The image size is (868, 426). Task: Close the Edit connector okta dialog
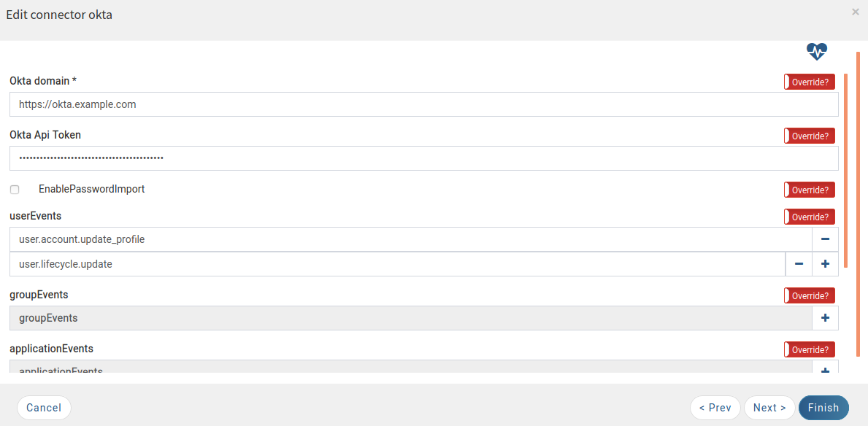(x=856, y=12)
